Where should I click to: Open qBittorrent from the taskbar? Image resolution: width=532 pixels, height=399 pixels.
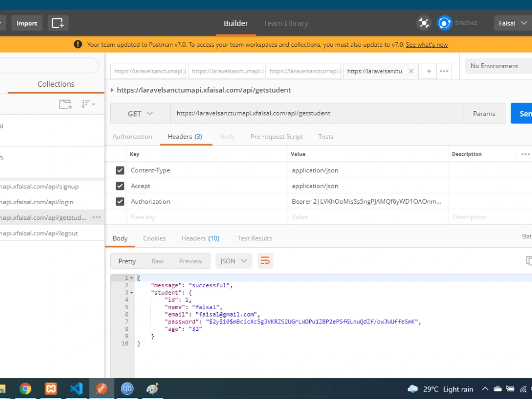coord(127,388)
